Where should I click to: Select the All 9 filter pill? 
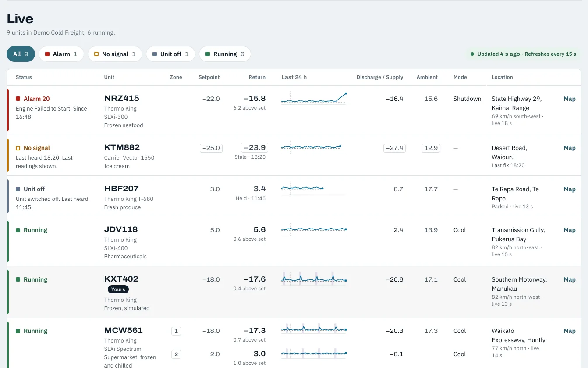21,54
